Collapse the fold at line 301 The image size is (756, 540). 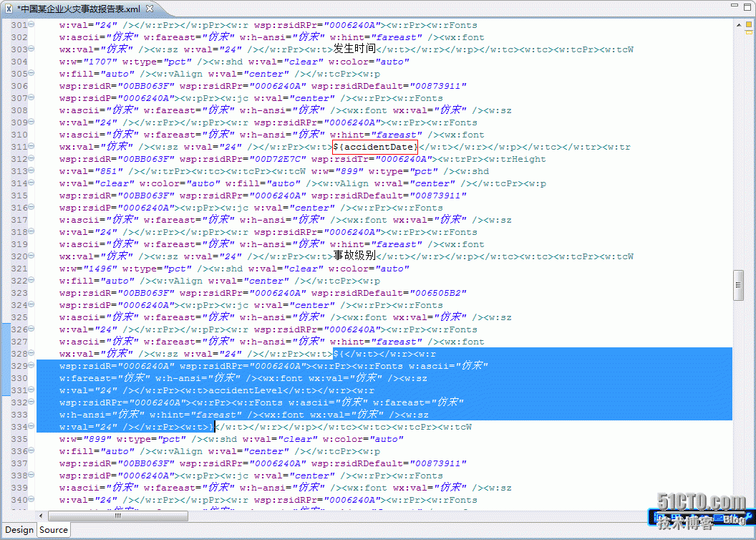31,24
